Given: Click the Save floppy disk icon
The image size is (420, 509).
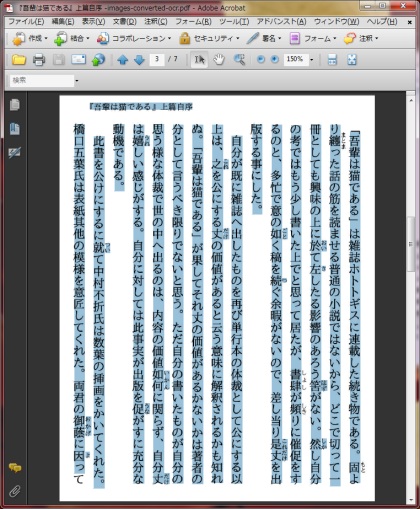Looking at the screenshot, I should coord(59,60).
